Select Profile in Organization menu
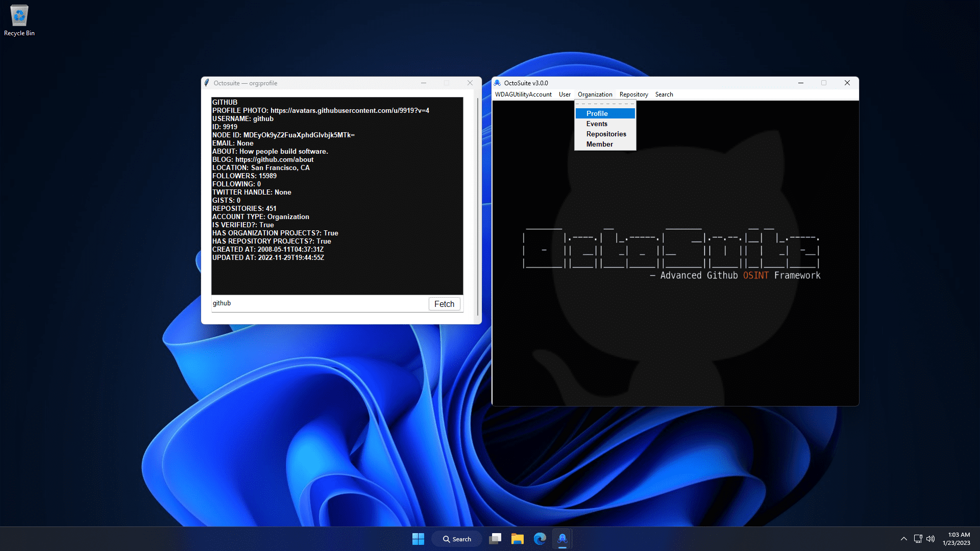Image resolution: width=980 pixels, height=551 pixels. coord(605,113)
